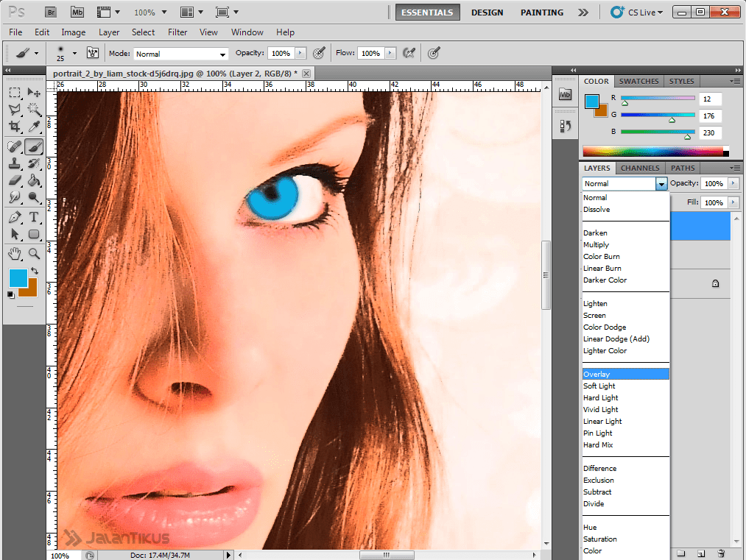Open the CS Live menu

click(x=637, y=13)
